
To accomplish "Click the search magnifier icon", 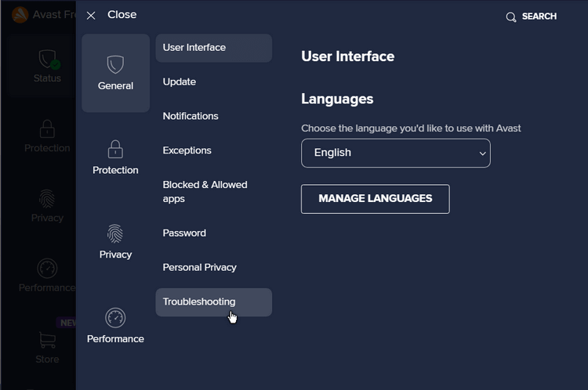I will point(510,17).
